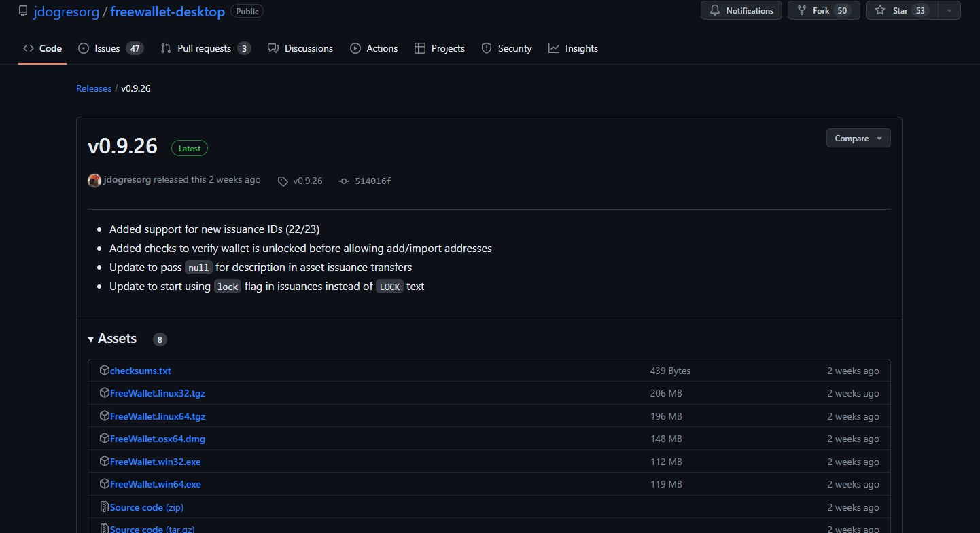Click the 'released this 2 weeks ago' timestamp
Viewport: 980px width, 533px height.
[207, 180]
